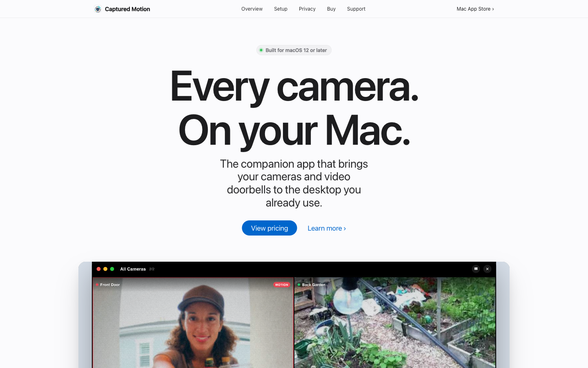Click the red traffic-light dot in mock window

click(x=98, y=269)
